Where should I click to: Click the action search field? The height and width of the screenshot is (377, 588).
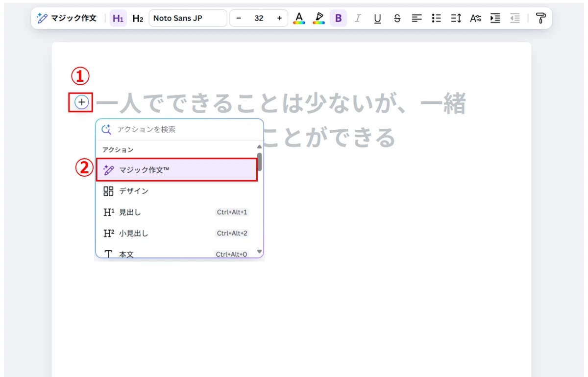pos(179,129)
